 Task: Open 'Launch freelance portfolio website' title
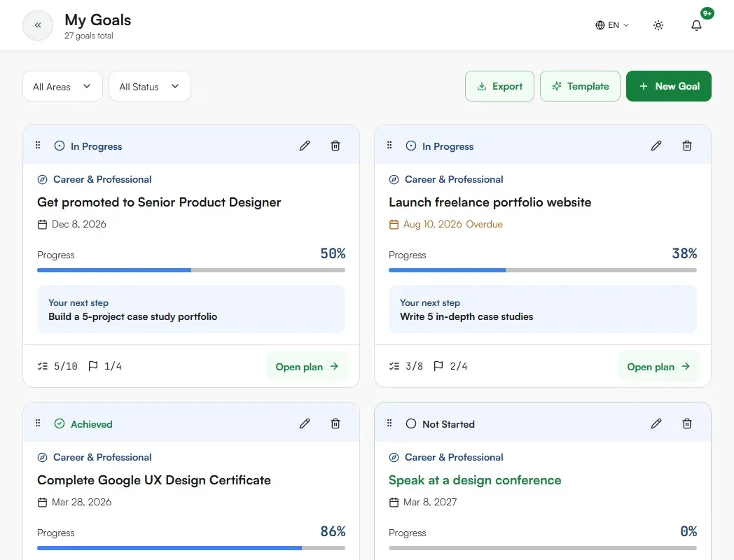point(490,202)
